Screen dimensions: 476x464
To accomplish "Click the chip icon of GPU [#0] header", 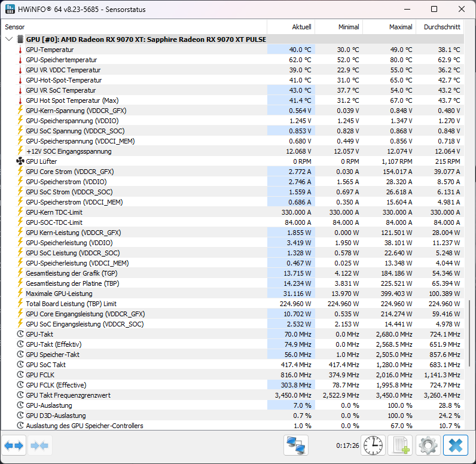I will pos(20,39).
